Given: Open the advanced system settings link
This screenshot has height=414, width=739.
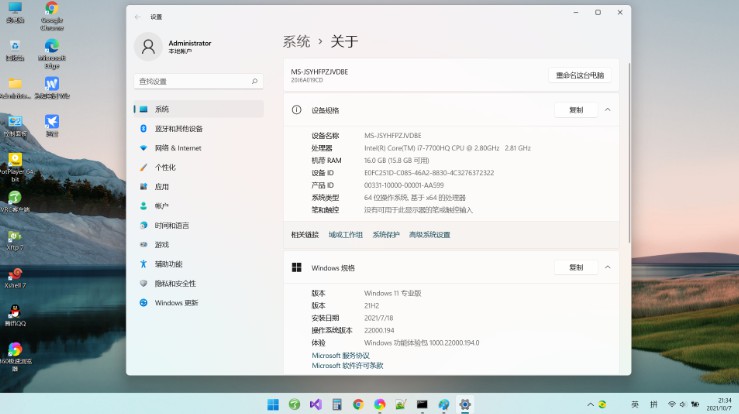Looking at the screenshot, I should point(429,234).
